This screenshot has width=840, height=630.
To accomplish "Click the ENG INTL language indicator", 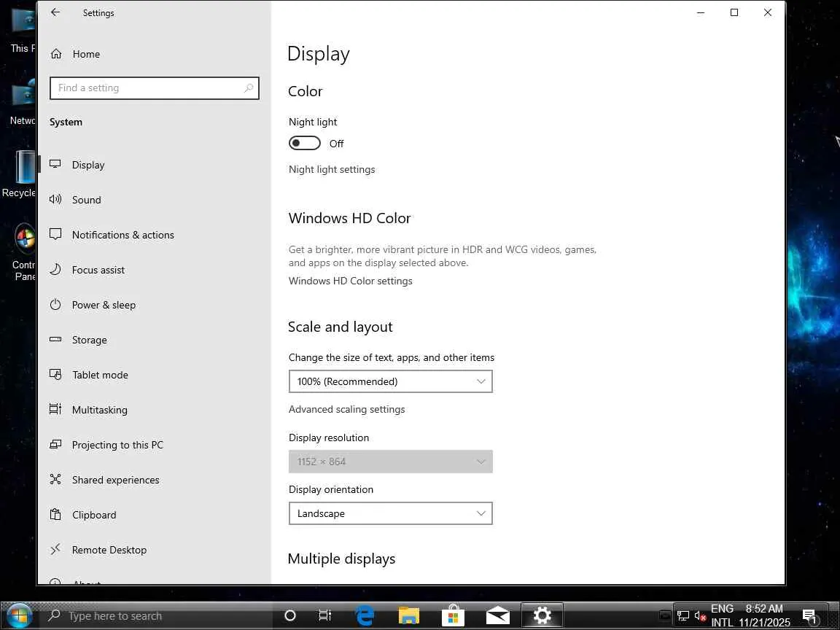I will click(722, 615).
